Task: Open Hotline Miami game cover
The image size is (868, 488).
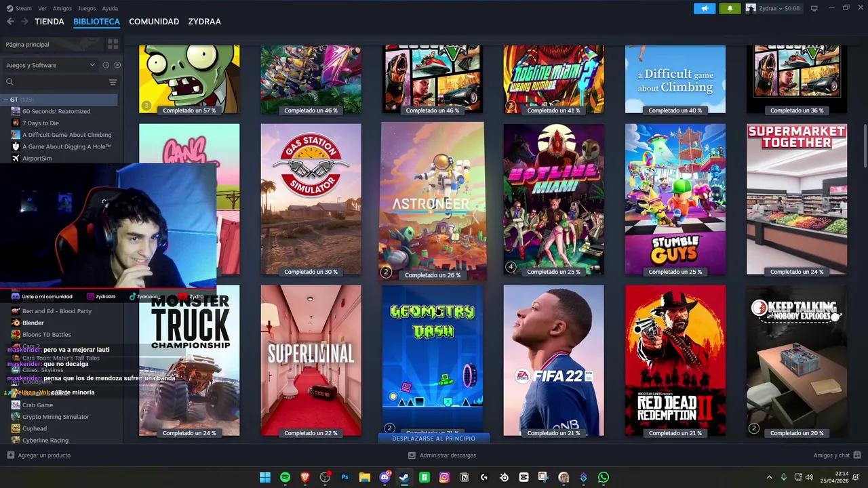Action: 553,199
